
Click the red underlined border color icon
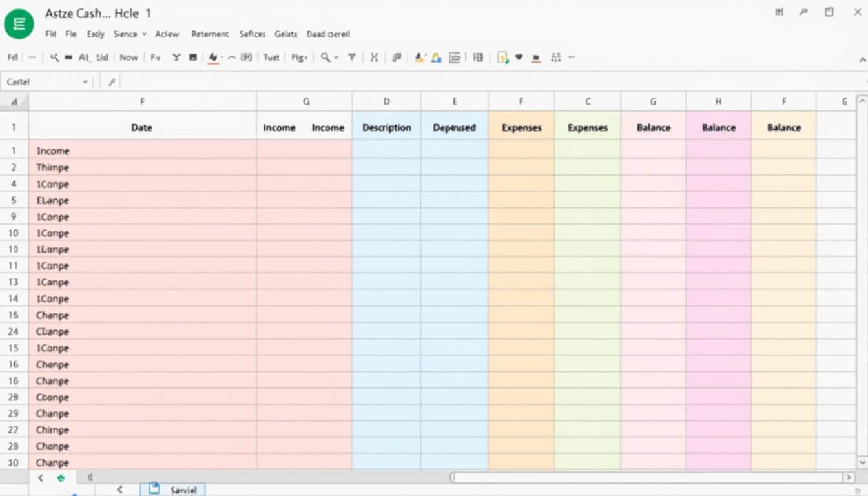(x=535, y=57)
